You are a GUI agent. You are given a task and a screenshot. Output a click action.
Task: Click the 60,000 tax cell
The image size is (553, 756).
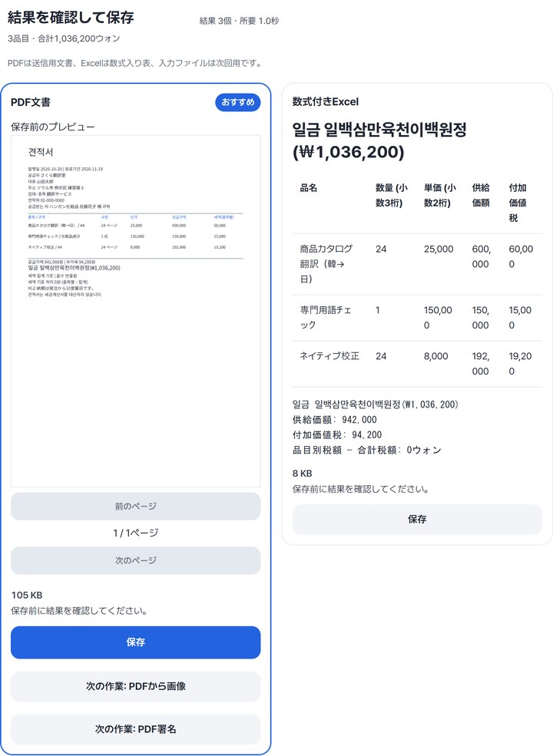tap(521, 256)
